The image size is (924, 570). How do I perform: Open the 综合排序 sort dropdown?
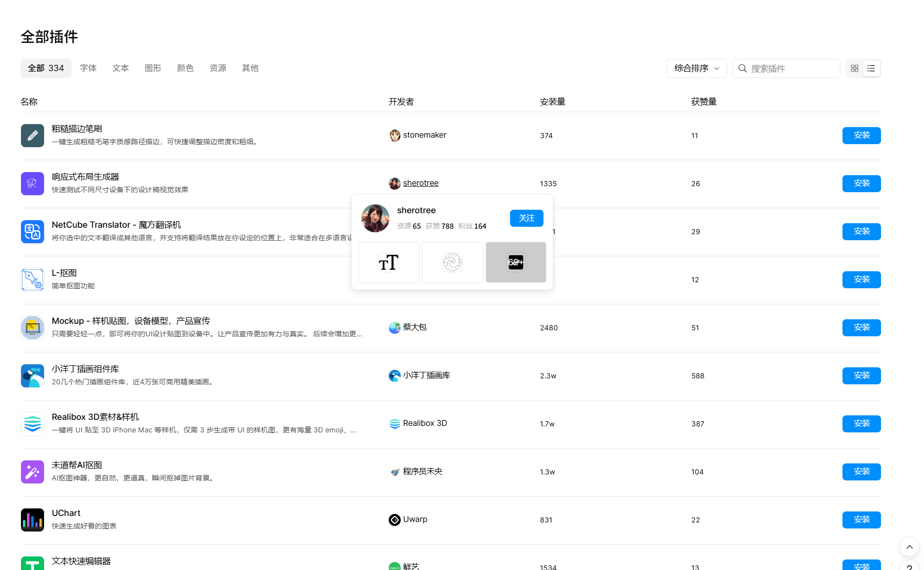(x=696, y=69)
